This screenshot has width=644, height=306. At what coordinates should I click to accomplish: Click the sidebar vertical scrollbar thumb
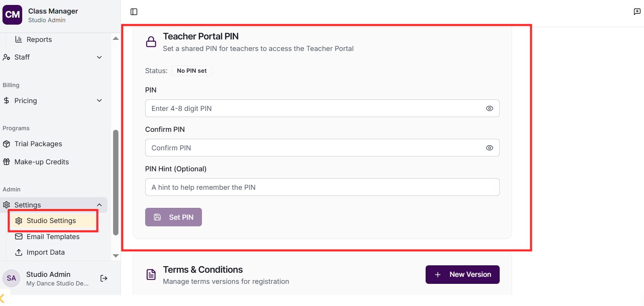click(116, 182)
